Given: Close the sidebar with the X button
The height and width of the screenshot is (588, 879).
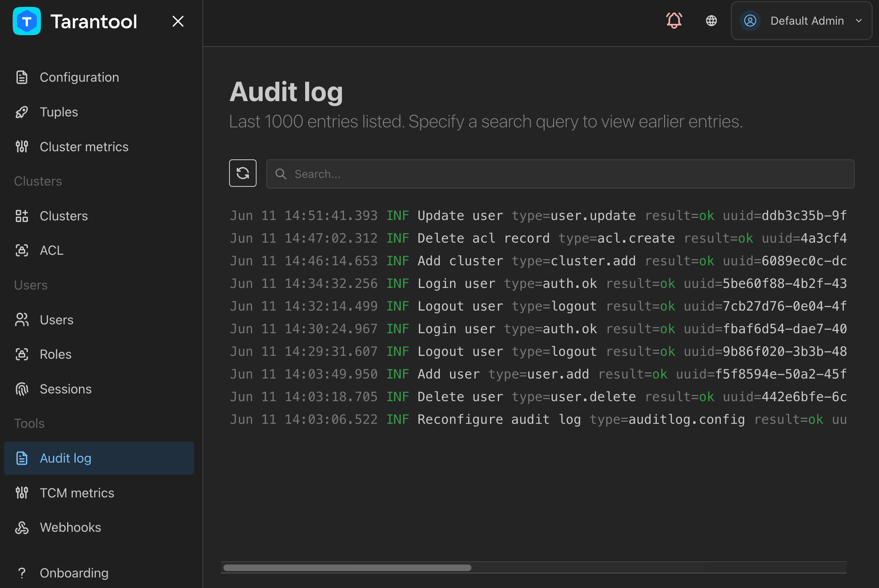Looking at the screenshot, I should click(178, 21).
